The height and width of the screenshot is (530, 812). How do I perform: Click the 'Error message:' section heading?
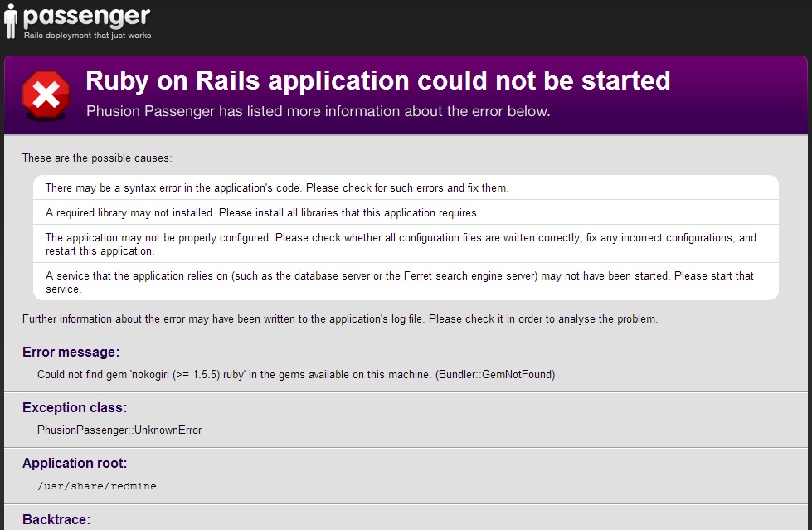(71, 353)
